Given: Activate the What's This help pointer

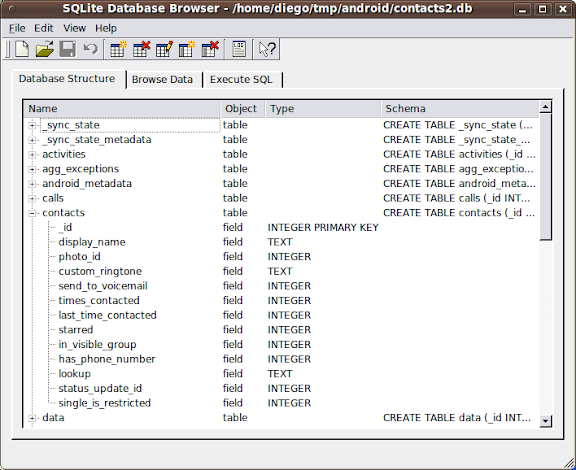Looking at the screenshot, I should tap(267, 49).
